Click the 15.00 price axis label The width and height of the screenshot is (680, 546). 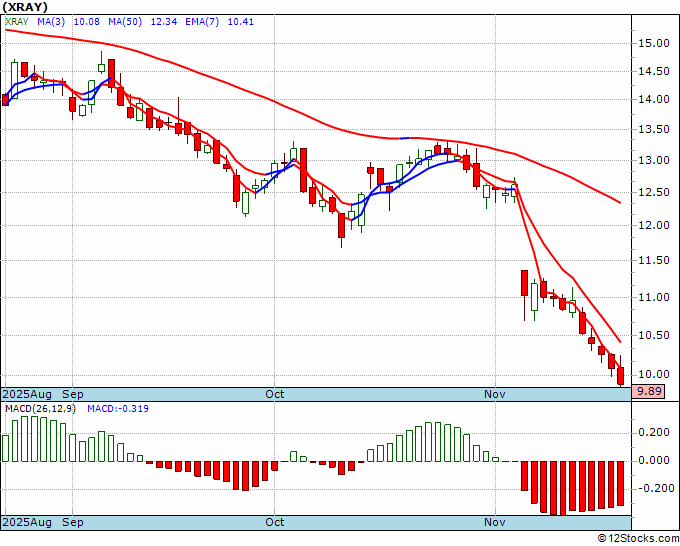coord(654,43)
